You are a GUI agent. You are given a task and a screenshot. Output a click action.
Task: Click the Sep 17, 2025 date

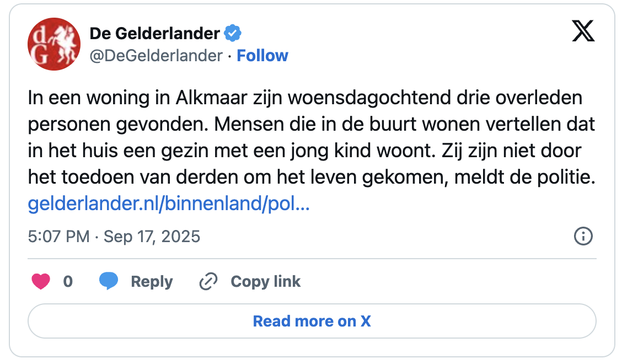click(152, 237)
